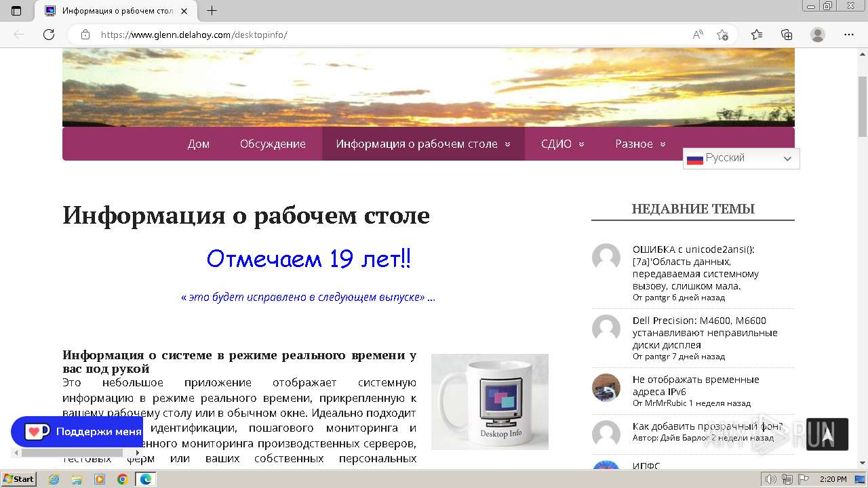Open 'Не отображать временные адреса IPv6' topic
This screenshot has height=488, width=868.
696,386
